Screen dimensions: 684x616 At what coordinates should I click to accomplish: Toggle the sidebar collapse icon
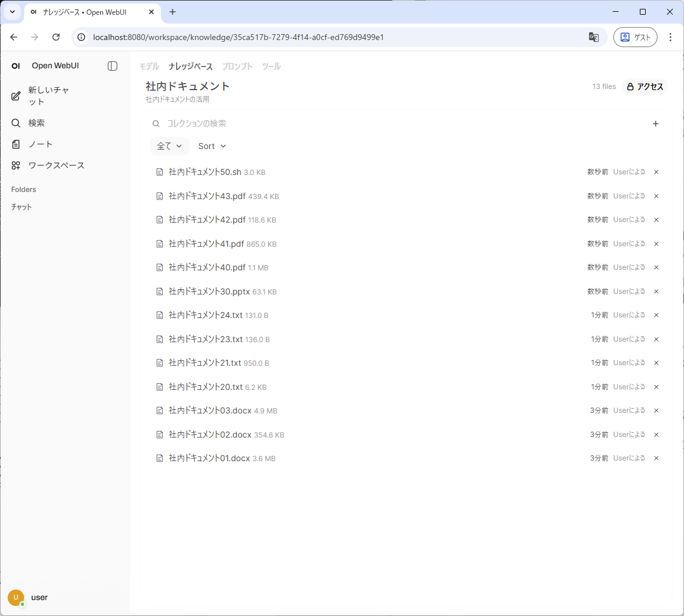[113, 66]
